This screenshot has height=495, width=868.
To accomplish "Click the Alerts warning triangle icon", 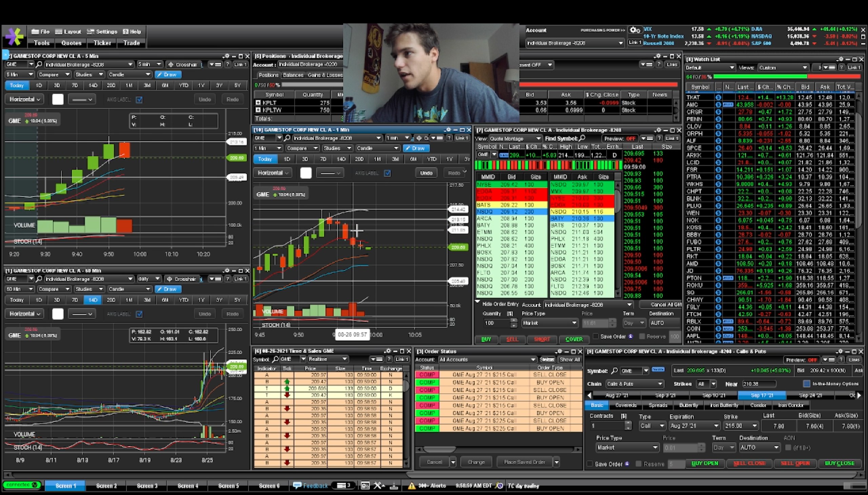I will (412, 486).
